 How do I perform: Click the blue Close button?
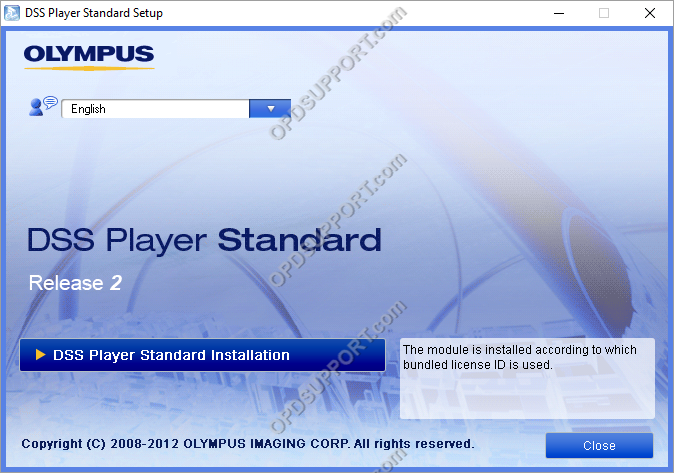599,445
